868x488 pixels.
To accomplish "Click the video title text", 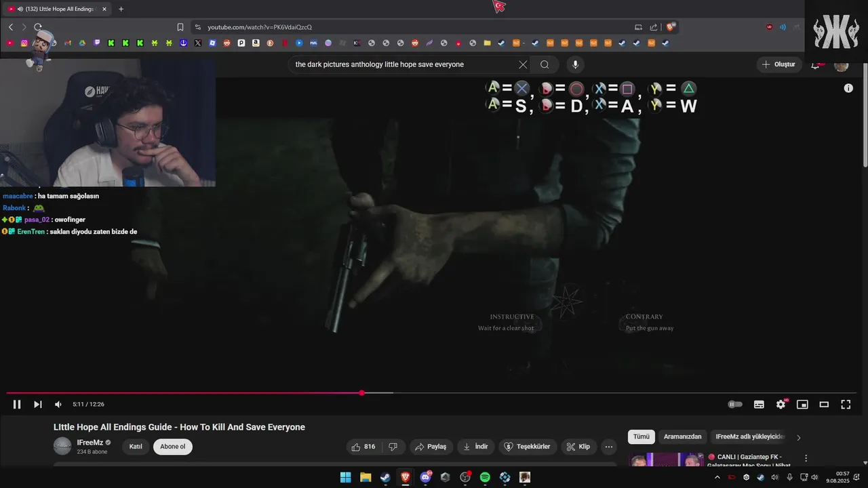I will pos(179,427).
